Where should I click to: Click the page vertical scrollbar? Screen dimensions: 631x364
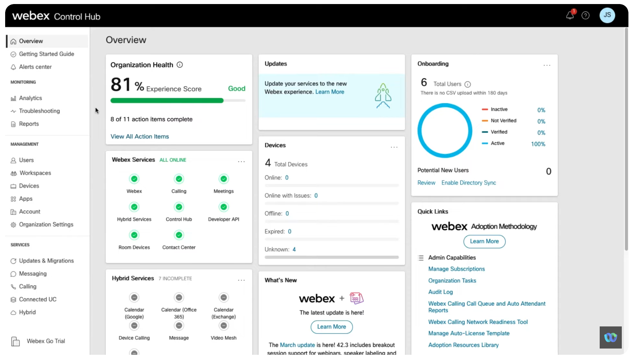626,140
